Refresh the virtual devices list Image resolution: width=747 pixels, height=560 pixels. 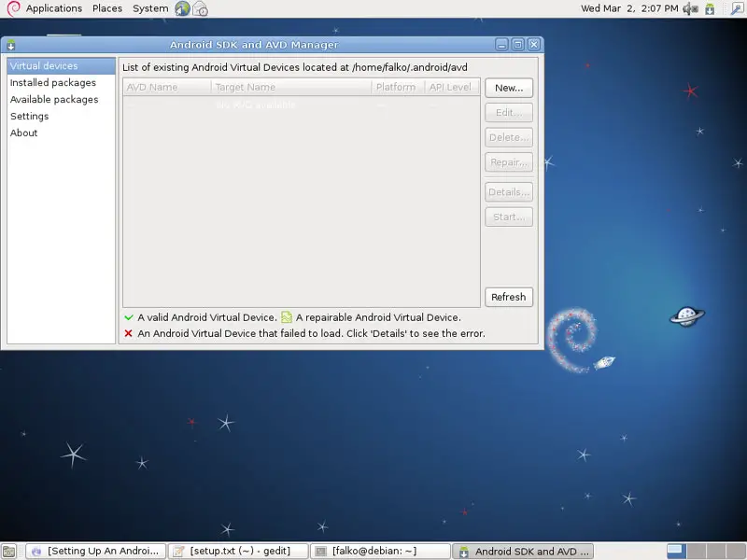[509, 297]
